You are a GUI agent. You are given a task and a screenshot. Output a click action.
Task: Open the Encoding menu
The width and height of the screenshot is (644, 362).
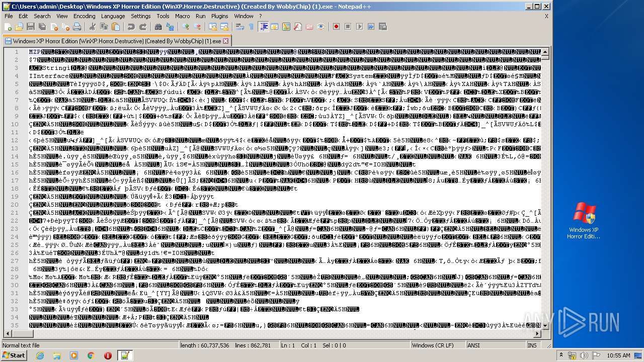84,16
